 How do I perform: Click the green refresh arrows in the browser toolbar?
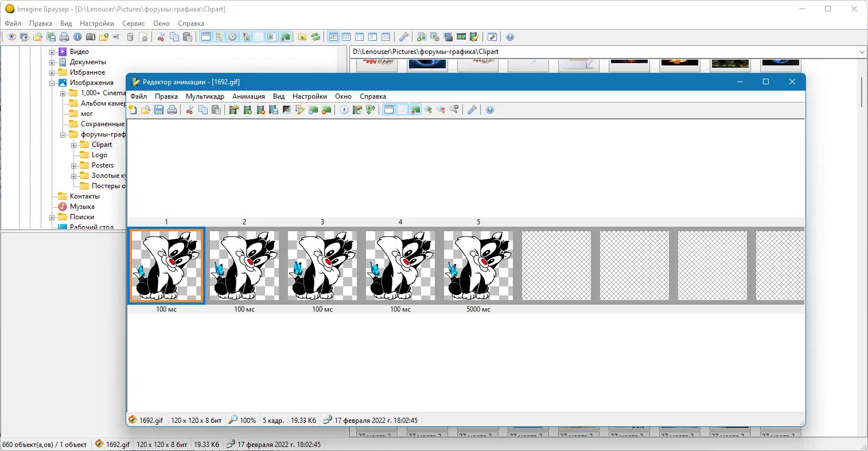(x=316, y=37)
